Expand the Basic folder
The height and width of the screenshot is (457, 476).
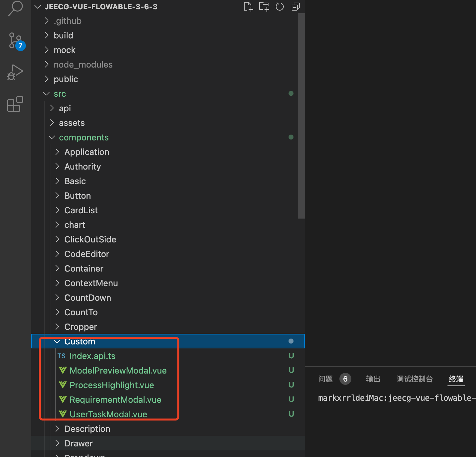click(x=57, y=181)
